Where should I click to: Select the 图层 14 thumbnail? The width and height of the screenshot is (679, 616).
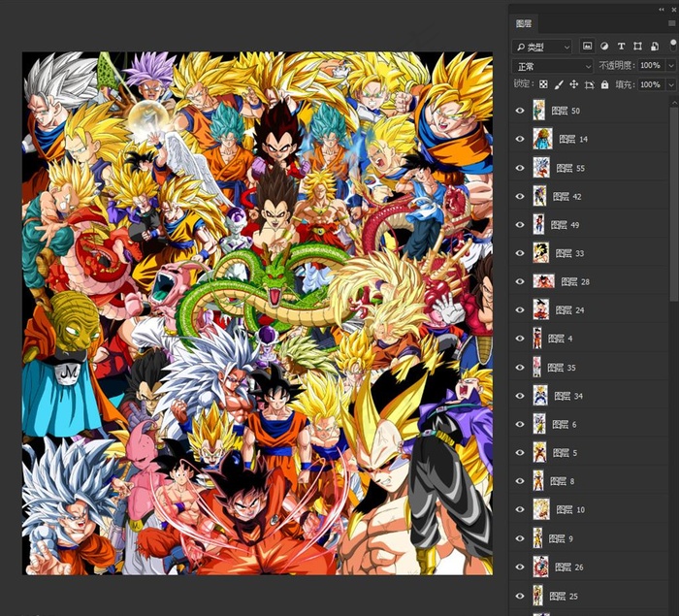coord(542,139)
